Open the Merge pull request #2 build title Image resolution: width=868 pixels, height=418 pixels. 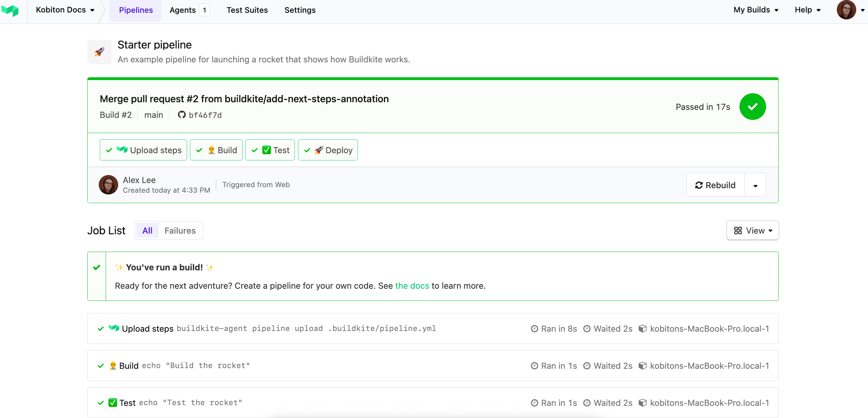(244, 99)
